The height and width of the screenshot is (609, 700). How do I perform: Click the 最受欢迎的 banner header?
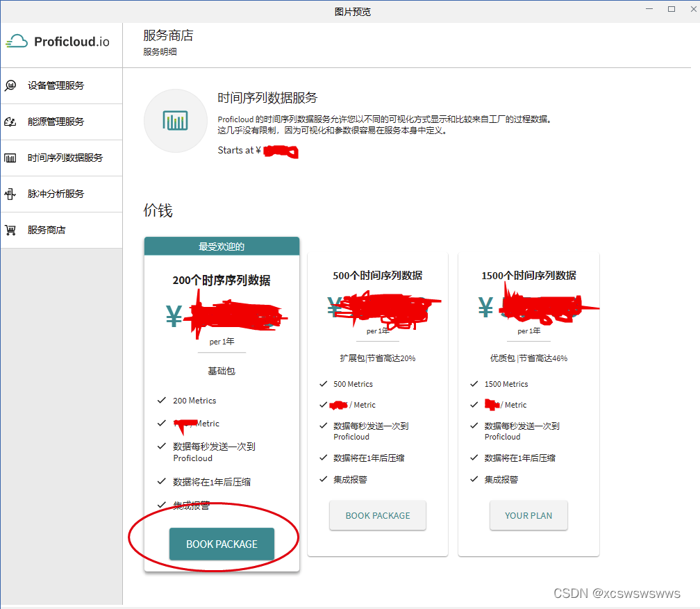222,246
